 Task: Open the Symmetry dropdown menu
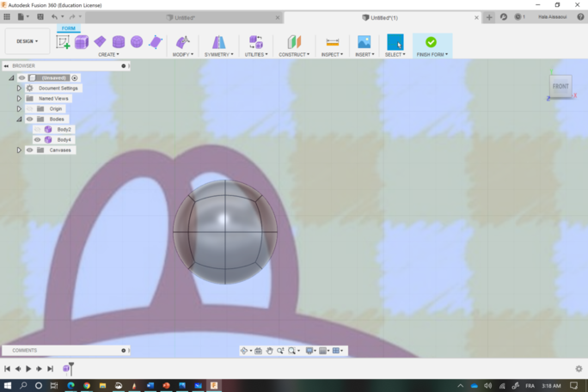coord(218,55)
